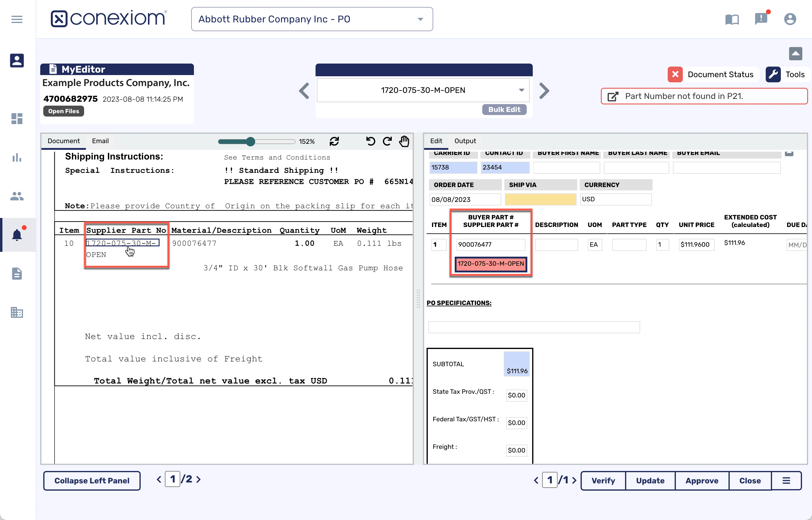This screenshot has height=520, width=812.
Task: Open notifications via the bell icon
Action: (x=17, y=234)
